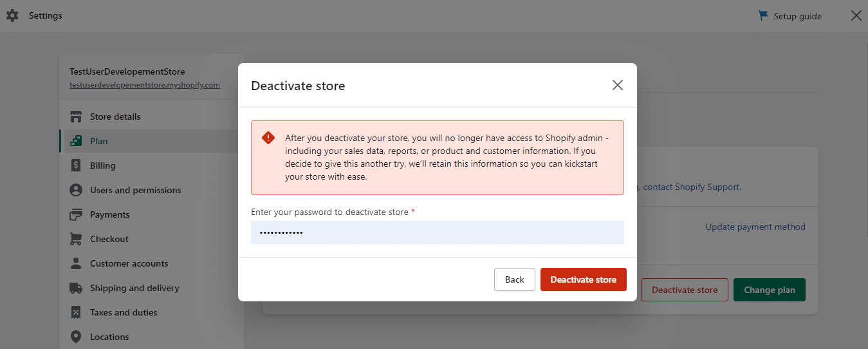Click the Customer accounts person icon
Image resolution: width=868 pixels, height=349 pixels.
tap(76, 263)
